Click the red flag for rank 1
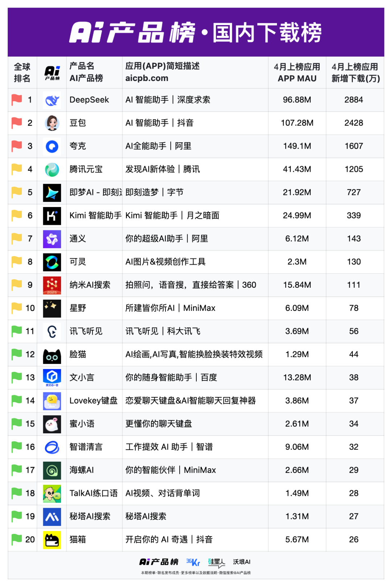Image resolution: width=392 pixels, height=587 pixels. pyautogui.click(x=17, y=100)
